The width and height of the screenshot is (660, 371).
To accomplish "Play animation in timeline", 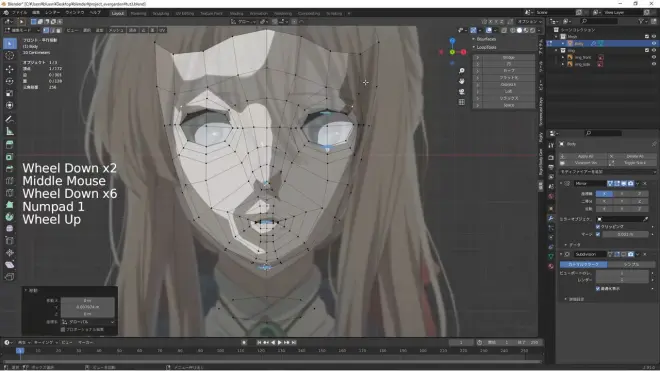I will (x=279, y=342).
